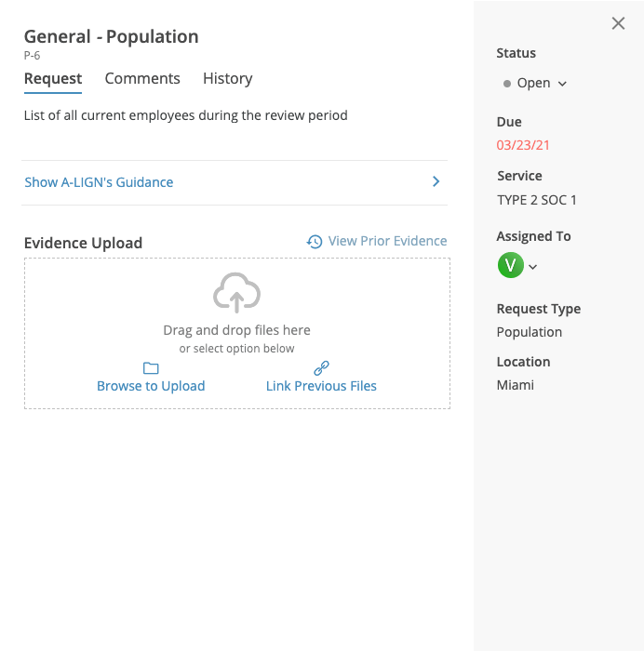Click the Miami location value

[x=516, y=385]
